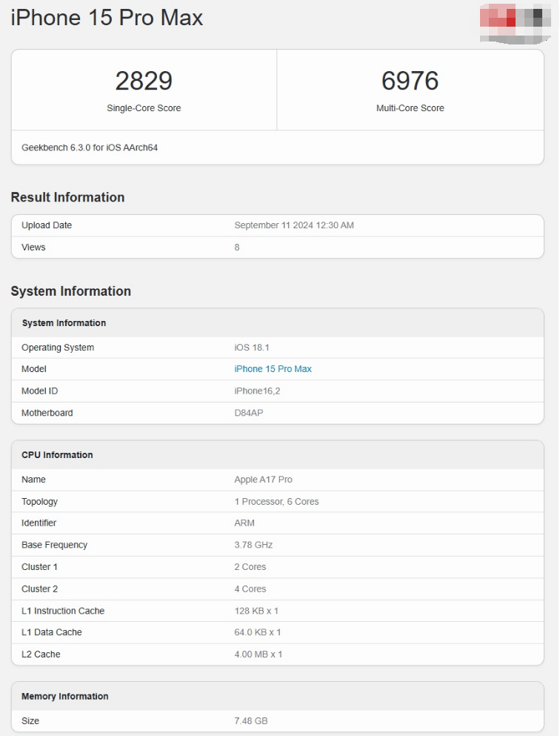Image resolution: width=560 pixels, height=736 pixels.
Task: Select the multi-core score 6976
Action: coord(410,81)
